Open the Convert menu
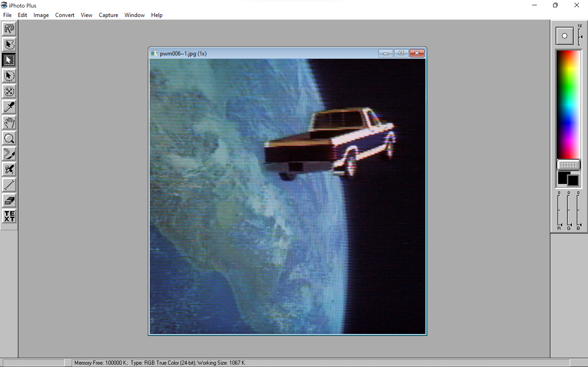Screen dimensions: 588x367 coord(65,15)
